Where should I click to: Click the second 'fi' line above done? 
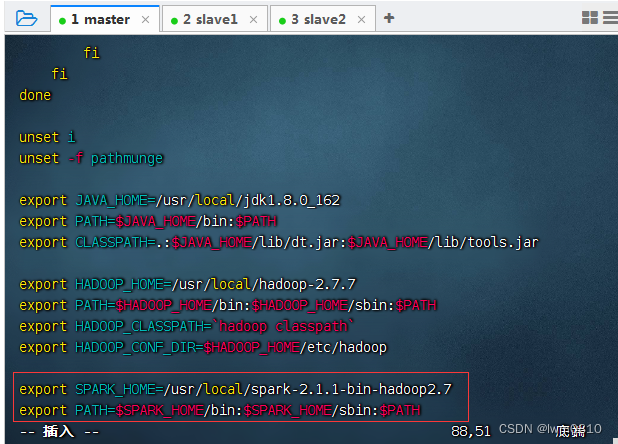(60, 74)
